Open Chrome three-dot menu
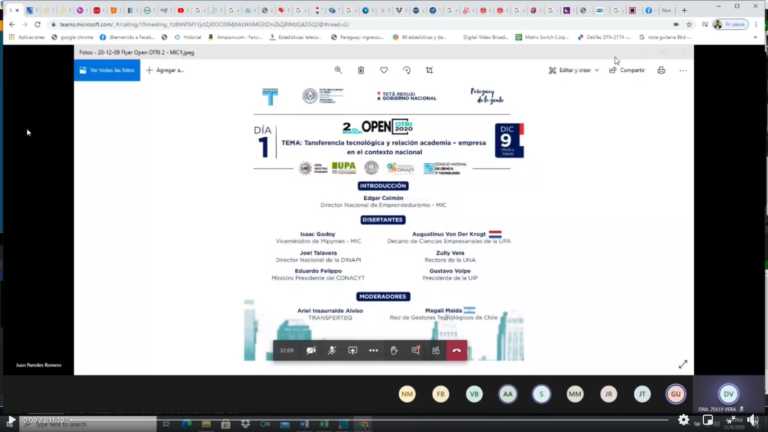The width and height of the screenshot is (768, 432). 756,24
